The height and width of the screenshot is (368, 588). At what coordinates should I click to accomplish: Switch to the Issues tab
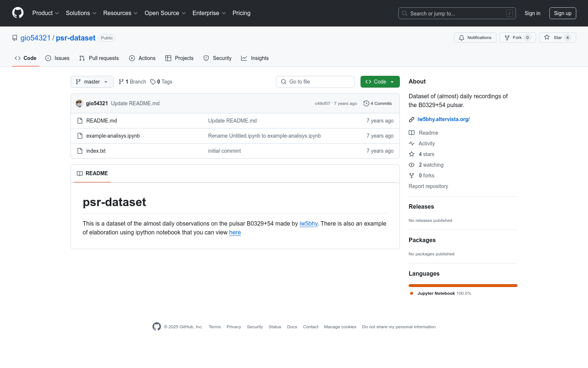point(57,58)
